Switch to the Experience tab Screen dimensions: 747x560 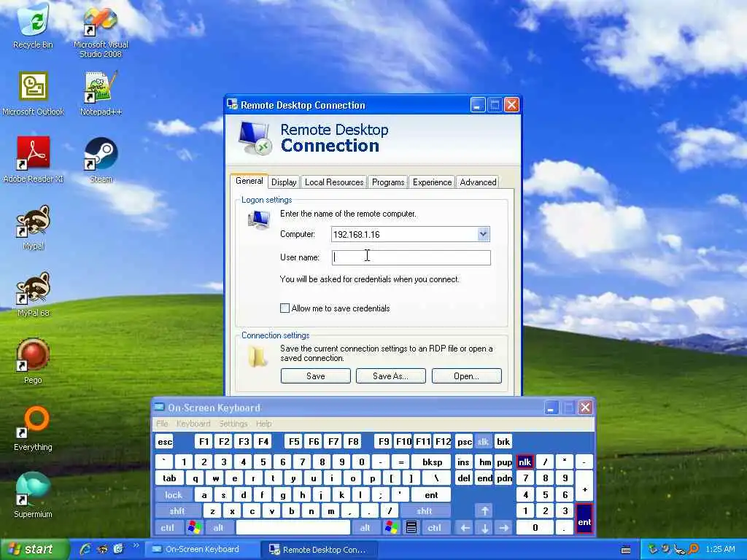[x=432, y=182]
